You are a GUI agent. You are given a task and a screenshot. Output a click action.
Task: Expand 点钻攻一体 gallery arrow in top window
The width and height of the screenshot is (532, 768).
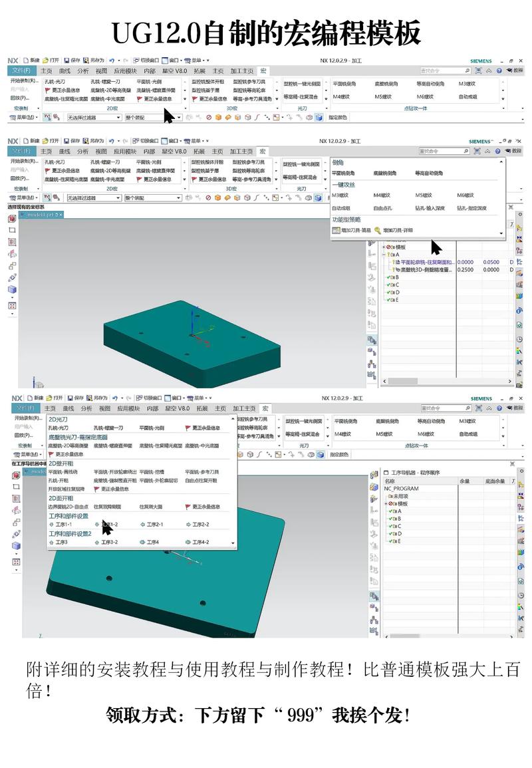coord(503,100)
